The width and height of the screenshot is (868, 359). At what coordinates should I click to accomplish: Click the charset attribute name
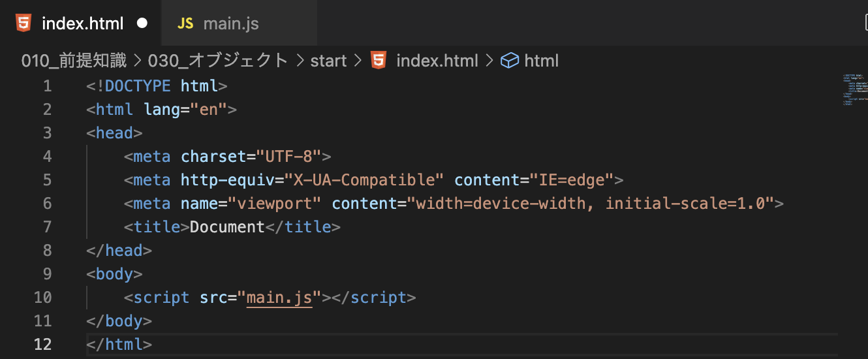tap(213, 157)
